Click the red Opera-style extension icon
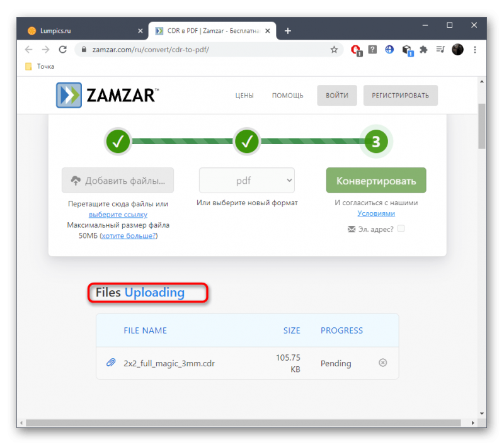Screen dimensions: 504x445 (x=356, y=50)
